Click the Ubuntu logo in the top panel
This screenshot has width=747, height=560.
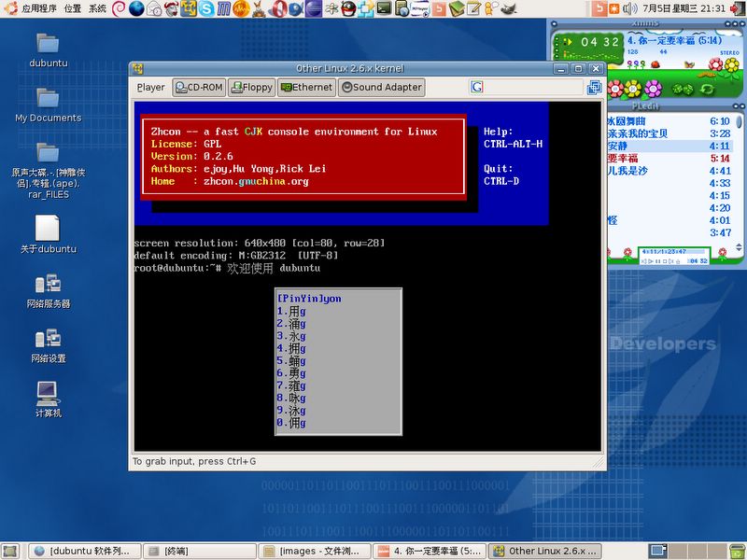11,7
